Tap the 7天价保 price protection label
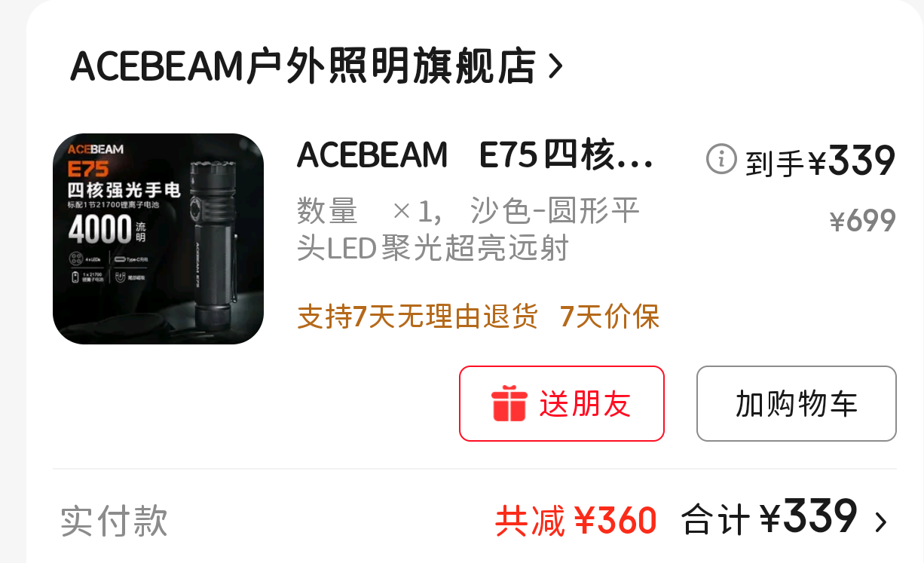 coord(610,317)
